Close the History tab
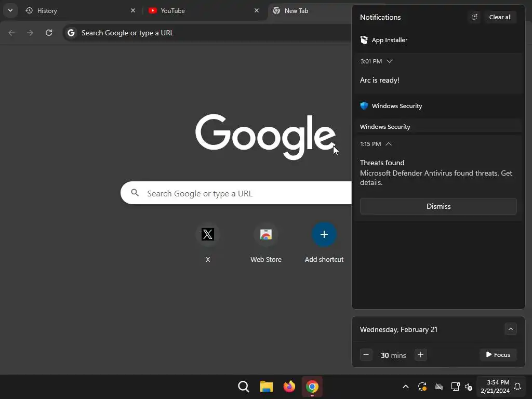Image resolution: width=532 pixels, height=399 pixels. 133,10
